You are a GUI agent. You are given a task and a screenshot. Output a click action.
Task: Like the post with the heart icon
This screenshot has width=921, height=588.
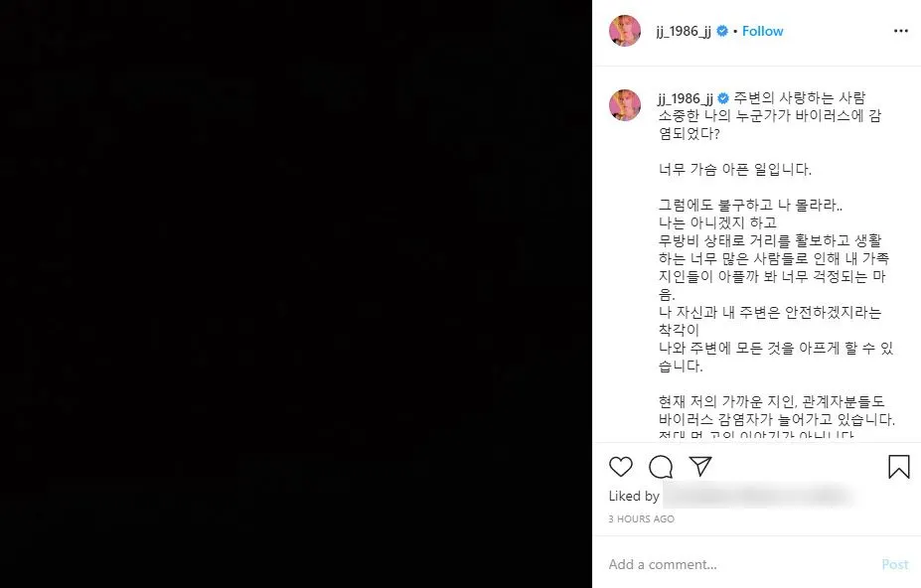point(620,467)
